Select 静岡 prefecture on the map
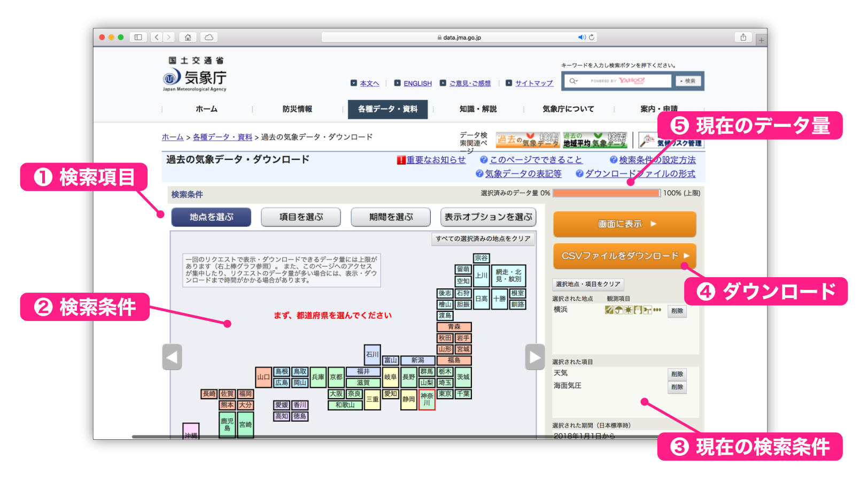This screenshot has width=868, height=489. (x=409, y=400)
